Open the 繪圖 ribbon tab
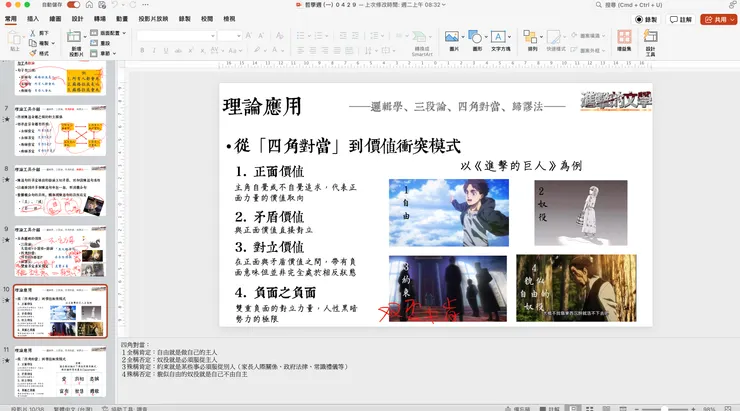Viewport: 740px width, 411px height. 55,19
